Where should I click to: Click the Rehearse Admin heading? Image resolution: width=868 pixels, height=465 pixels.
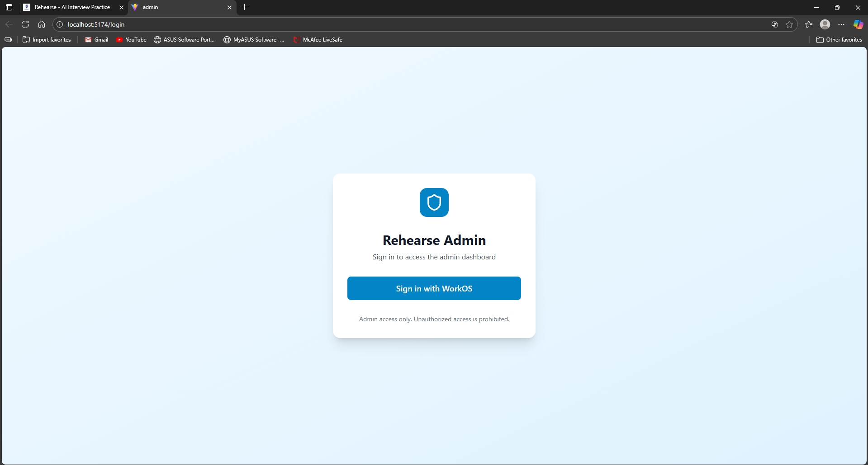tap(434, 240)
